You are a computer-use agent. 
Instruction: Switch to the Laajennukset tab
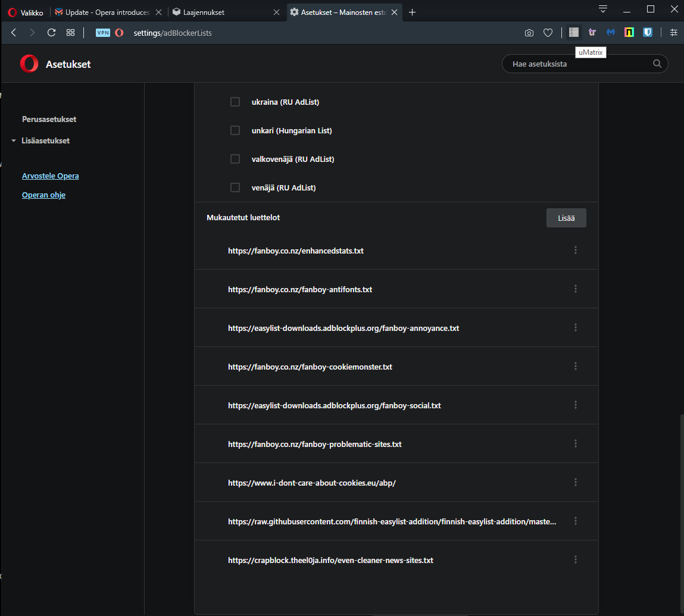tap(223, 12)
